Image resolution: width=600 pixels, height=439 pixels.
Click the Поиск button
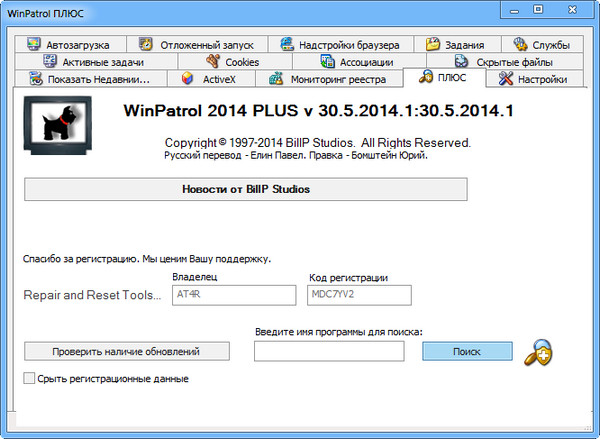(x=467, y=351)
